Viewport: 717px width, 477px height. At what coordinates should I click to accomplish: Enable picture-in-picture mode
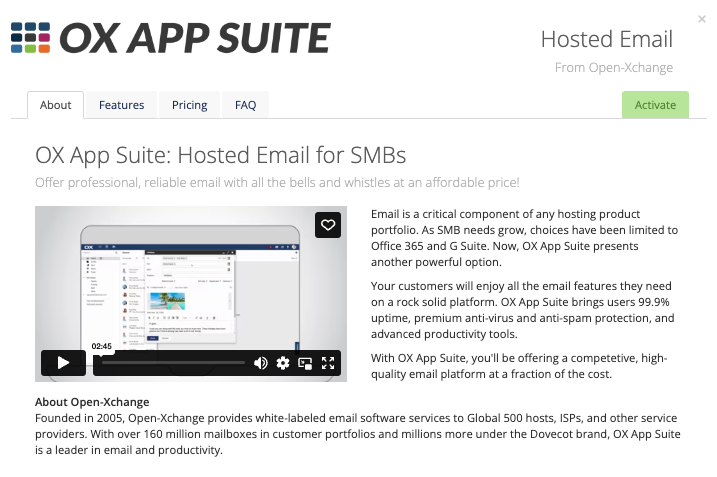[305, 363]
